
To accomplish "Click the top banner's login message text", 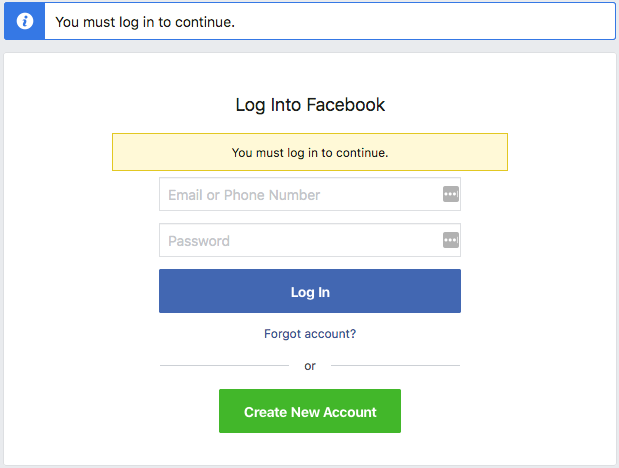I will pyautogui.click(x=145, y=21).
